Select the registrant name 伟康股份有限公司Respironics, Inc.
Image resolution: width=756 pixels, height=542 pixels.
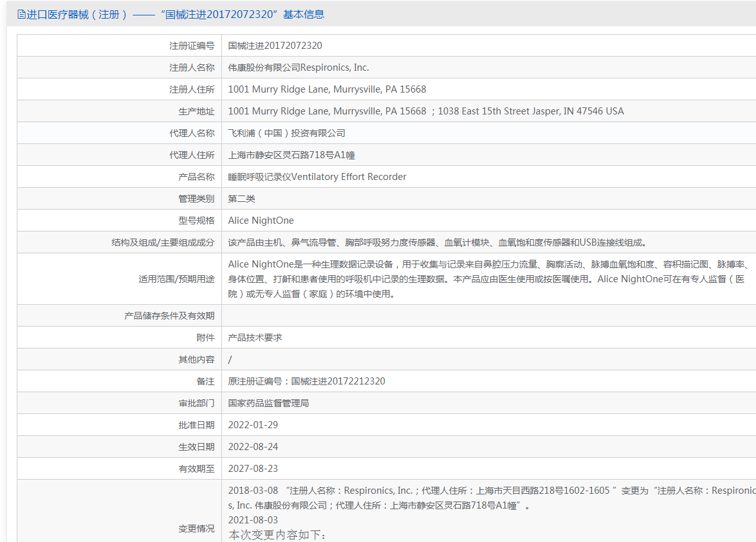[299, 68]
